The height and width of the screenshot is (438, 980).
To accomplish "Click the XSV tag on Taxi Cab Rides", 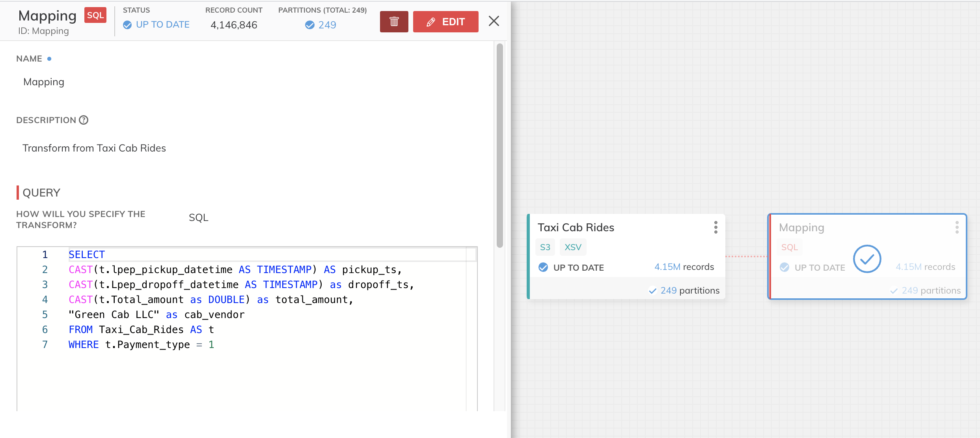I will click(573, 247).
